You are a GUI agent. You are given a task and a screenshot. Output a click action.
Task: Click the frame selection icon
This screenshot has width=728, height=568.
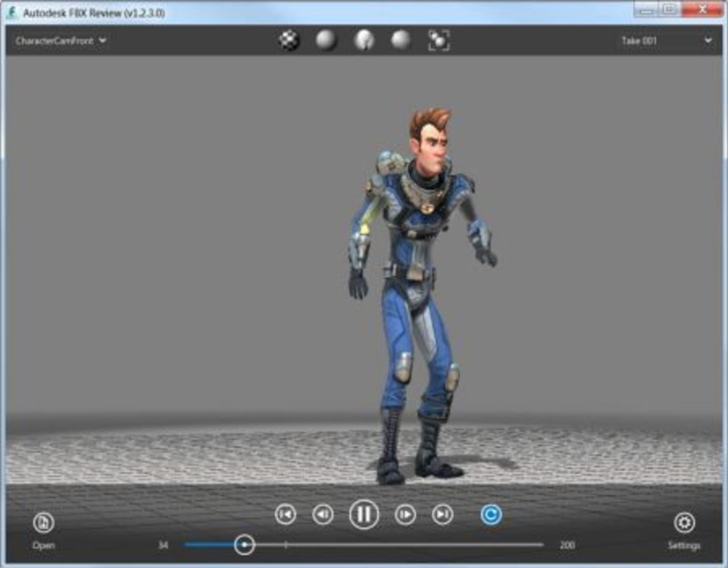[439, 40]
